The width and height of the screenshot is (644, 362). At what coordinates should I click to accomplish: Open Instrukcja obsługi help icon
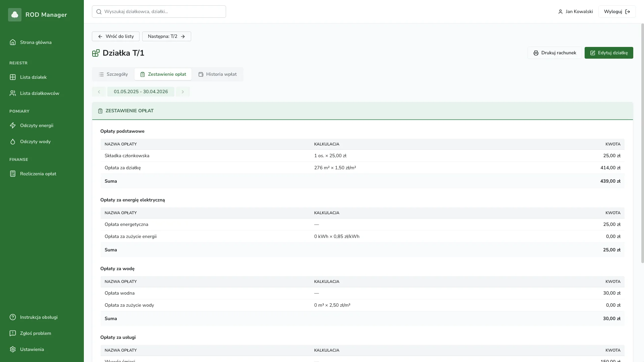click(x=13, y=317)
